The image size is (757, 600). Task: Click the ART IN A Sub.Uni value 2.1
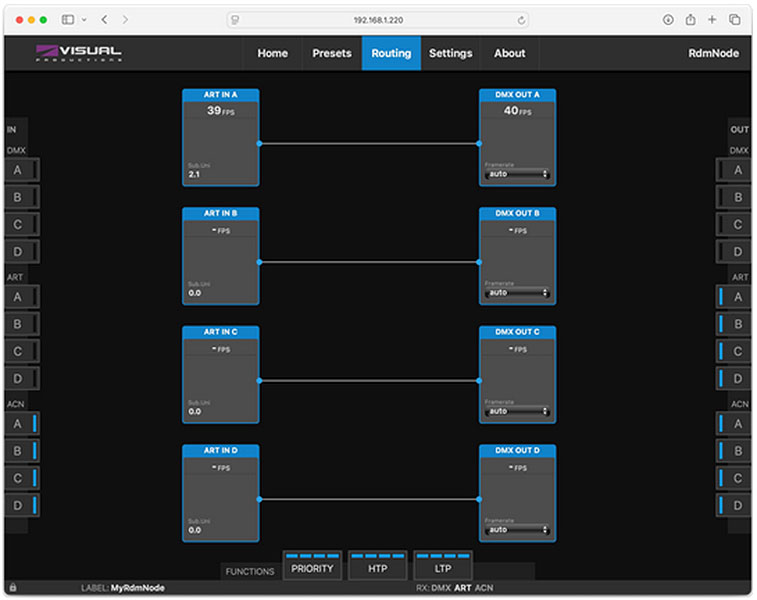(x=194, y=174)
